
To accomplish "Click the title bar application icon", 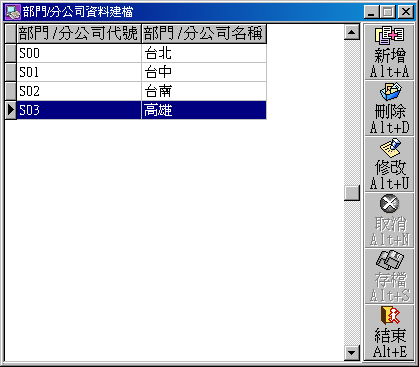I will 13,12.
